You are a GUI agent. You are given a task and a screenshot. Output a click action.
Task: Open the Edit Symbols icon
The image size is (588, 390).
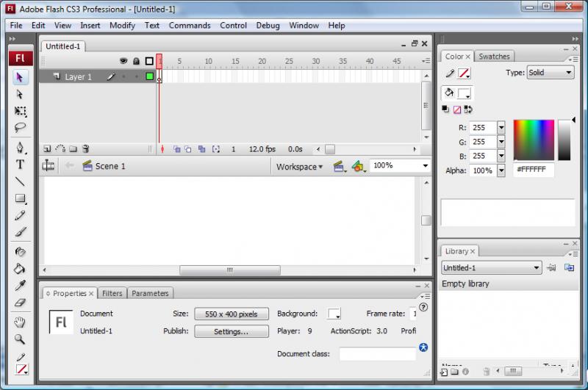click(x=358, y=166)
